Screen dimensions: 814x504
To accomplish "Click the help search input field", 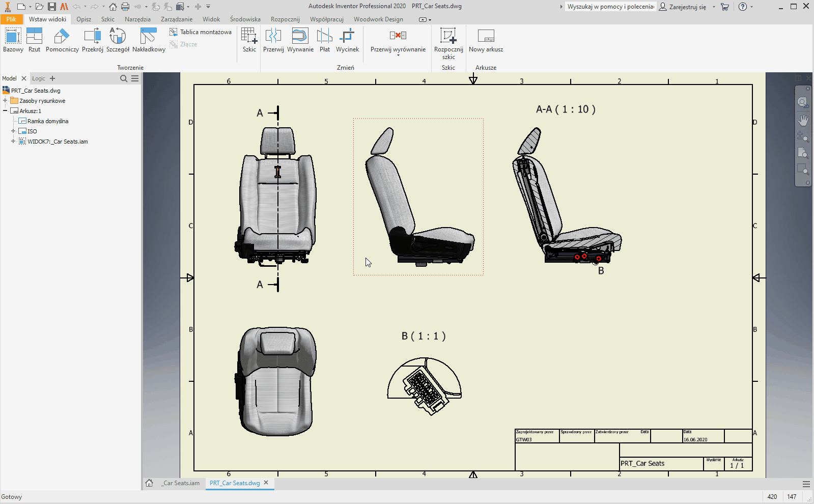I will click(x=610, y=7).
